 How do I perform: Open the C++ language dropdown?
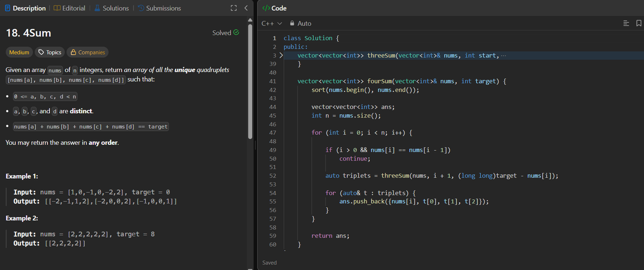coord(272,24)
